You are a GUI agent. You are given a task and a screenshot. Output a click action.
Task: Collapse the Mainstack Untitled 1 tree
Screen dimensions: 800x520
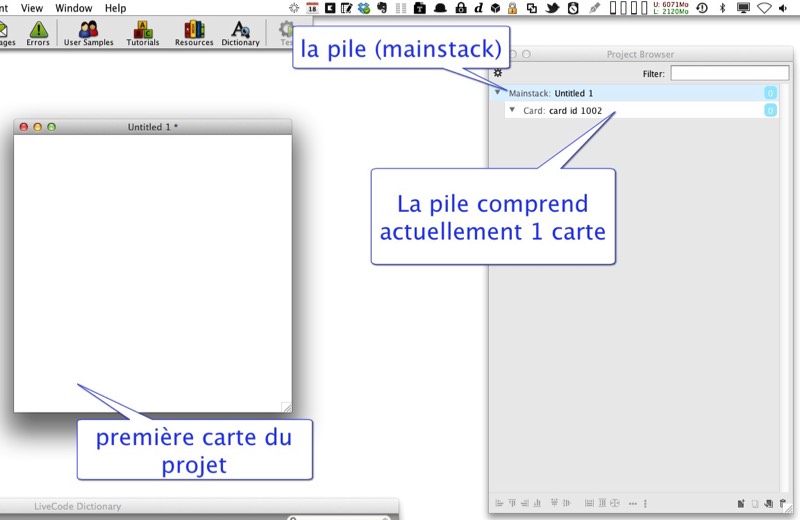pos(498,93)
